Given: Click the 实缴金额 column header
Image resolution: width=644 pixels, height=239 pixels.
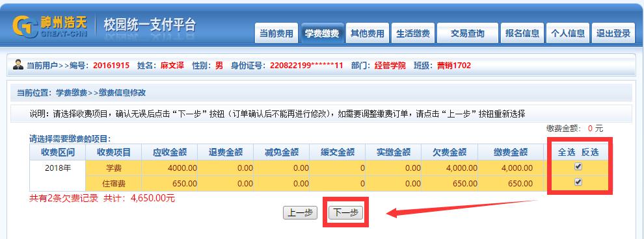Looking at the screenshot, I should 393,152.
